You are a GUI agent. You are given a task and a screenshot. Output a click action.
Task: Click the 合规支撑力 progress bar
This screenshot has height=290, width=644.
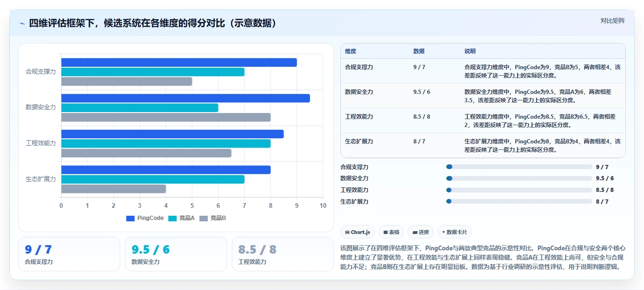[x=519, y=167]
